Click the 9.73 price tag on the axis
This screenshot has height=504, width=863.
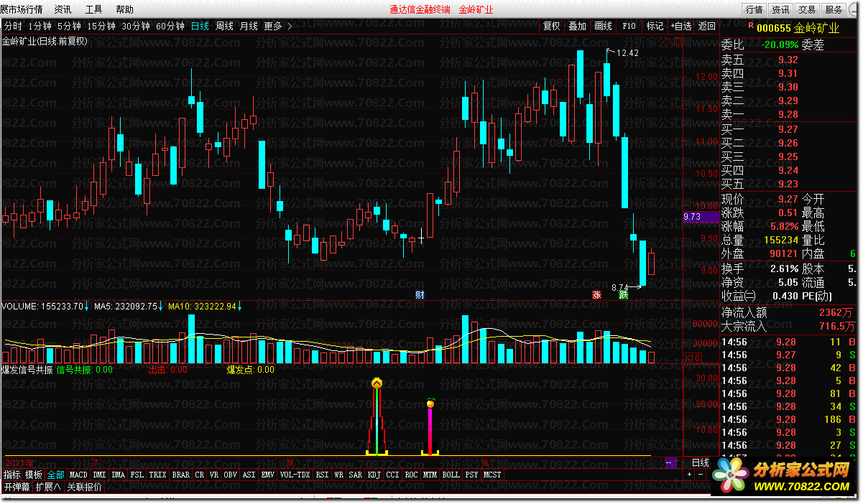coord(701,217)
